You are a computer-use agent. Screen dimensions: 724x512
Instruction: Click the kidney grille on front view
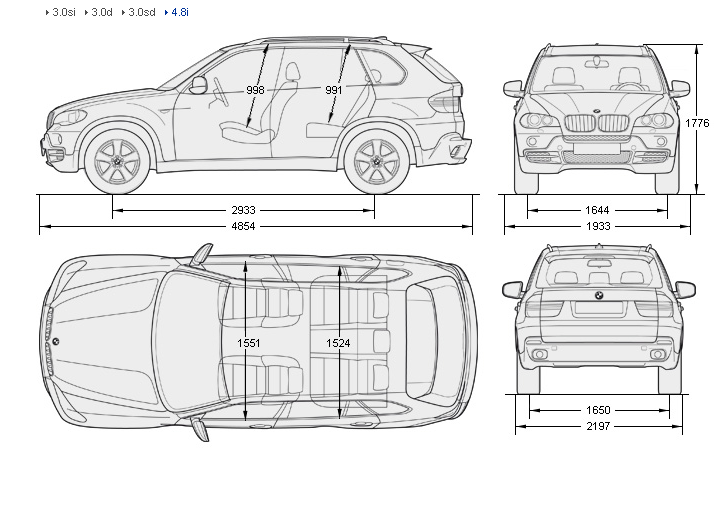596,125
